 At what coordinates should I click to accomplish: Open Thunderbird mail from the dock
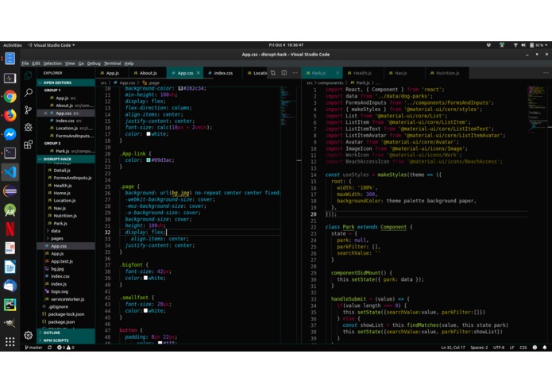(x=10, y=286)
